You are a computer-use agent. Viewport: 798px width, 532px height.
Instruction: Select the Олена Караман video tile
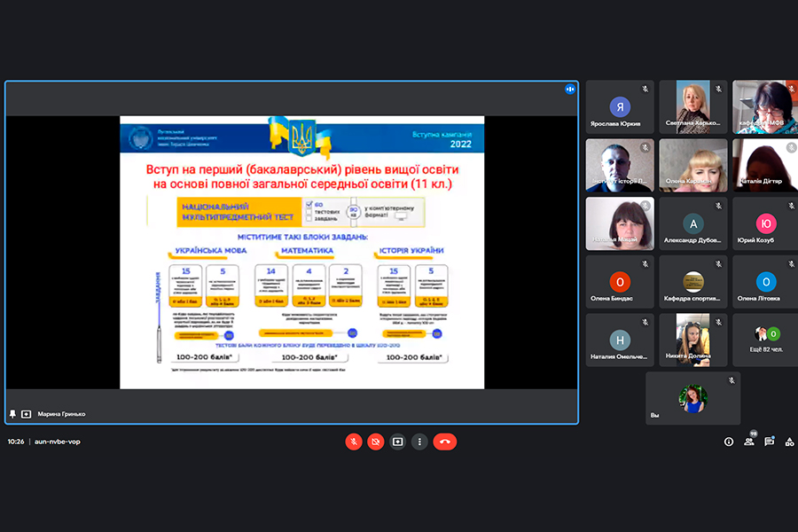point(693,166)
